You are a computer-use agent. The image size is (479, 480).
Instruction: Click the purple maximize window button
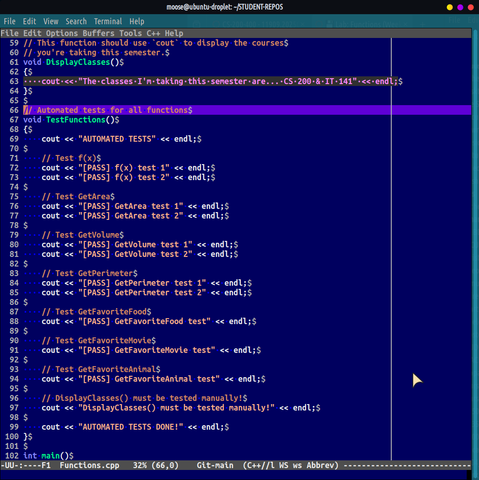(x=460, y=7)
